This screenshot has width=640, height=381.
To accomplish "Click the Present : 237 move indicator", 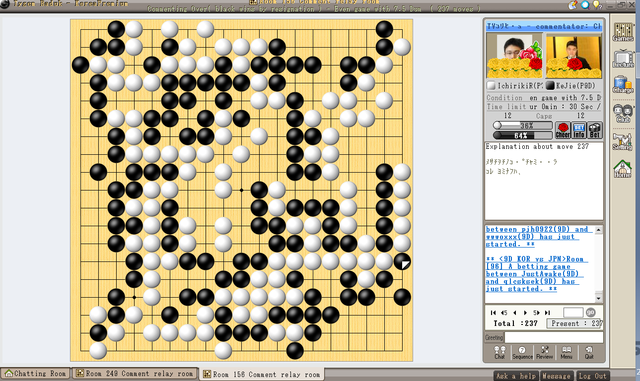I will click(x=575, y=323).
